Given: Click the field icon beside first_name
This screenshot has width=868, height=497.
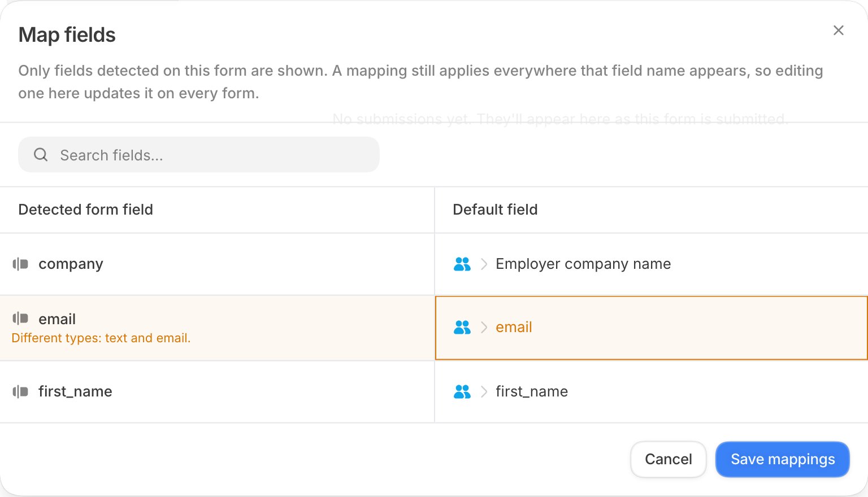Looking at the screenshot, I should 20,391.
